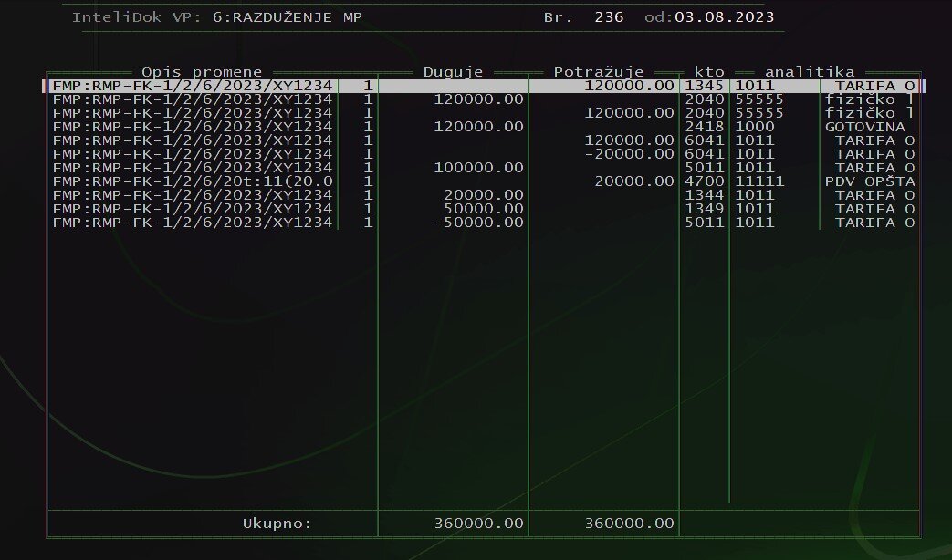
Task: Select the -50000.00 Duguje amount
Action: pos(478,222)
